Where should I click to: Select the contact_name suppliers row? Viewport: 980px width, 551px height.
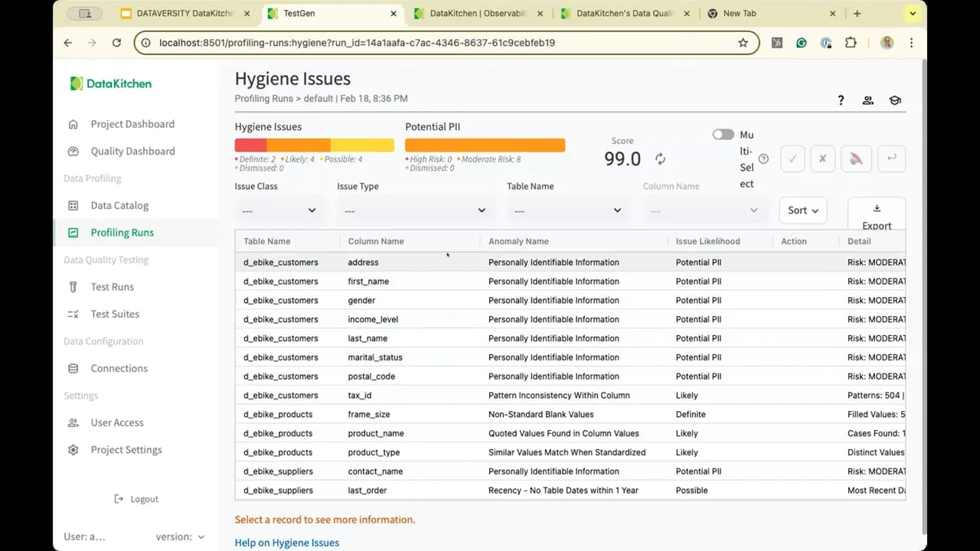click(x=570, y=471)
